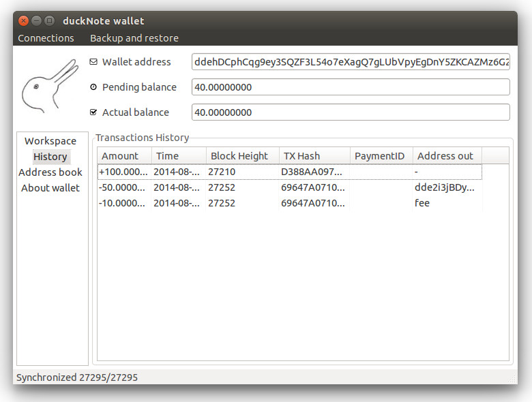Click the Wallet address label

136,62
